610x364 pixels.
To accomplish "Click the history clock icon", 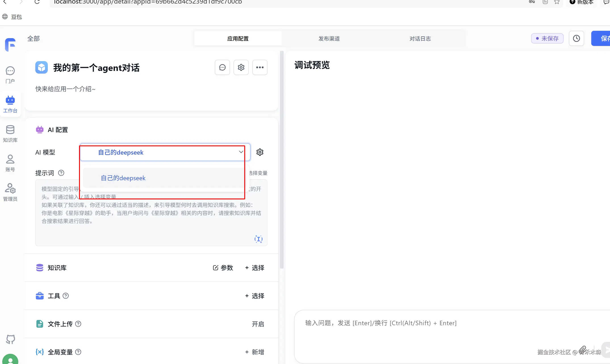I will tap(576, 38).
